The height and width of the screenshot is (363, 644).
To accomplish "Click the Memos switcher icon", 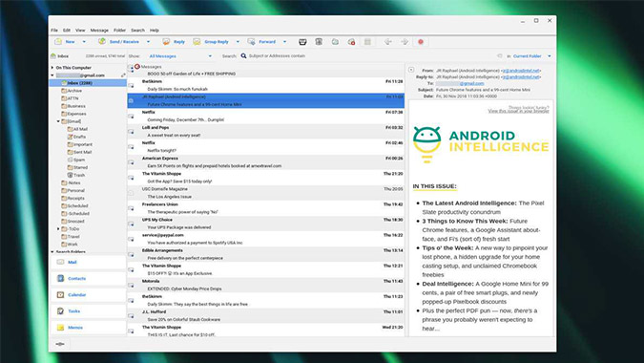I will [60, 328].
